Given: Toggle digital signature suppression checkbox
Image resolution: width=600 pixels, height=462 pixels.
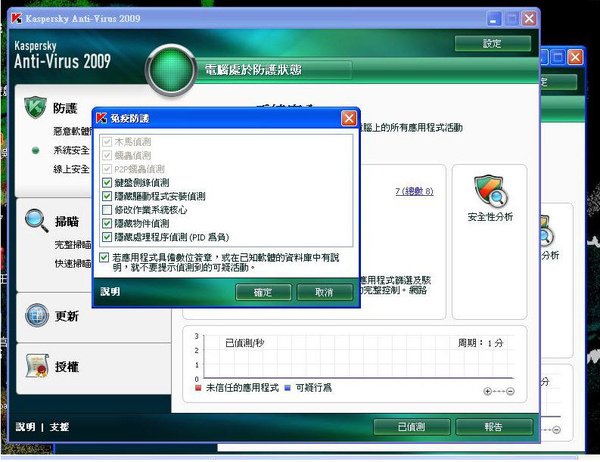Looking at the screenshot, I should point(104,257).
